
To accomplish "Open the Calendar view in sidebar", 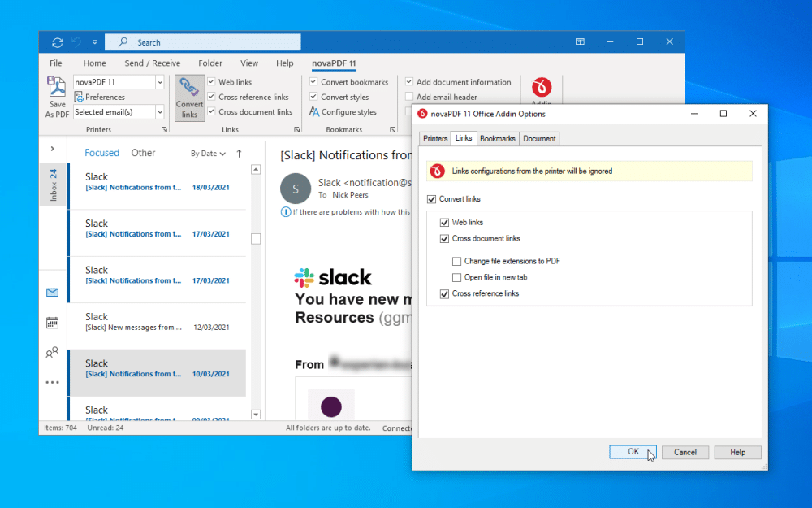I will (x=52, y=323).
